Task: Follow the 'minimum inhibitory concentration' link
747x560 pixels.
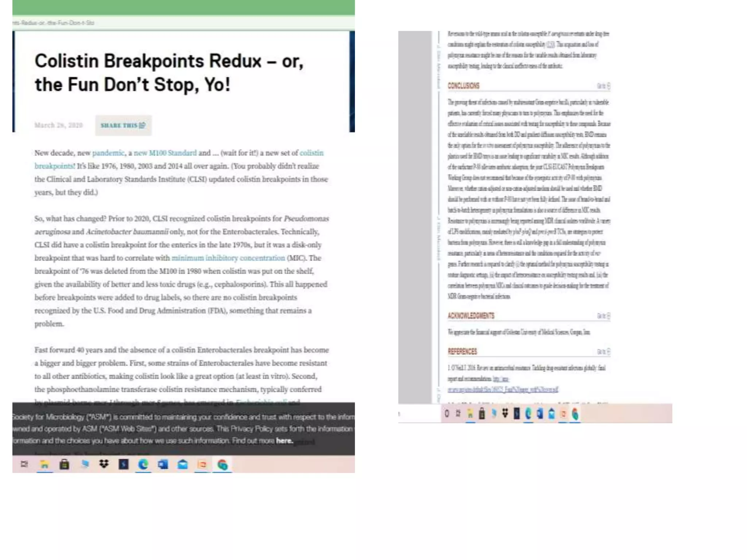Action: 228,258
